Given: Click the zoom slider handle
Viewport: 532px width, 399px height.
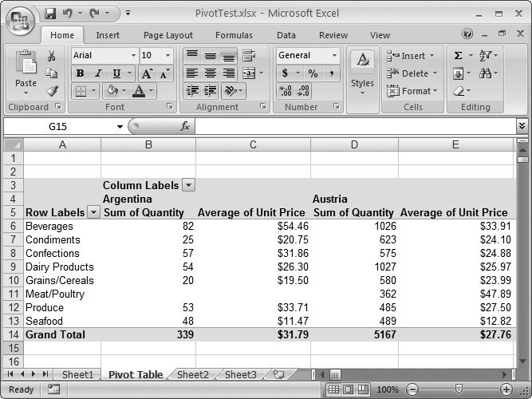Looking at the screenshot, I should click(x=458, y=389).
